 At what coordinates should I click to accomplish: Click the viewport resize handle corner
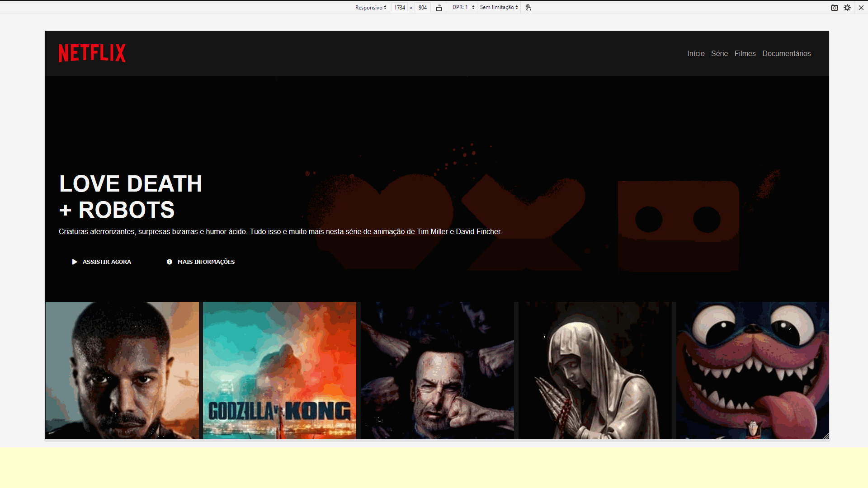click(826, 436)
